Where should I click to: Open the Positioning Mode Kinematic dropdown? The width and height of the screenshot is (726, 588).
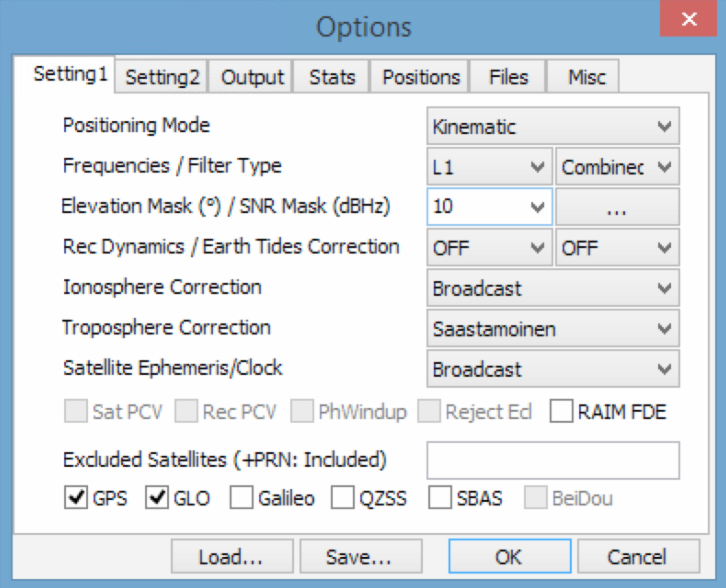coord(553,126)
